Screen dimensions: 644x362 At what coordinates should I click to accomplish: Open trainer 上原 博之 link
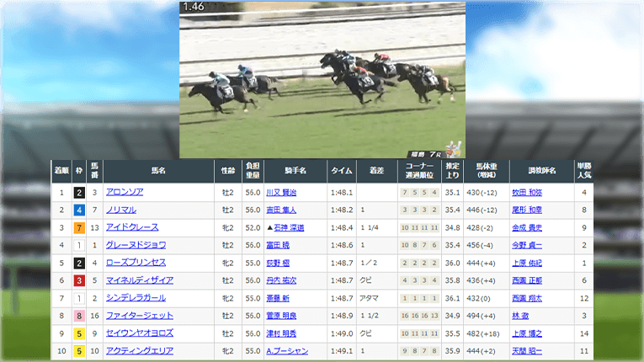pos(527,333)
